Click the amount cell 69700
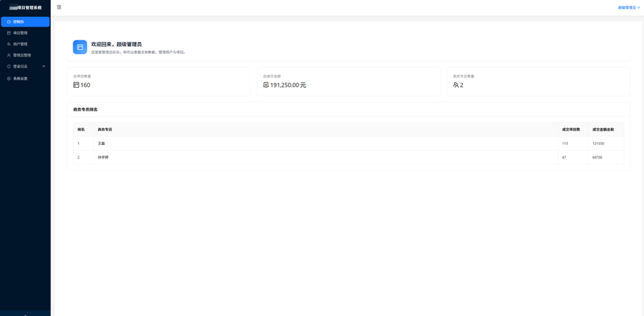The width and height of the screenshot is (644, 316). point(597,157)
